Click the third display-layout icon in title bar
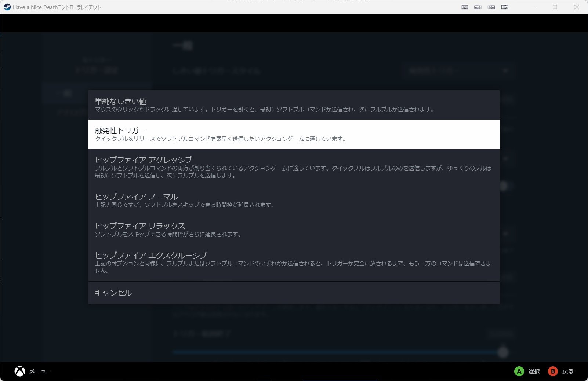This screenshot has height=381, width=588. 491,7
